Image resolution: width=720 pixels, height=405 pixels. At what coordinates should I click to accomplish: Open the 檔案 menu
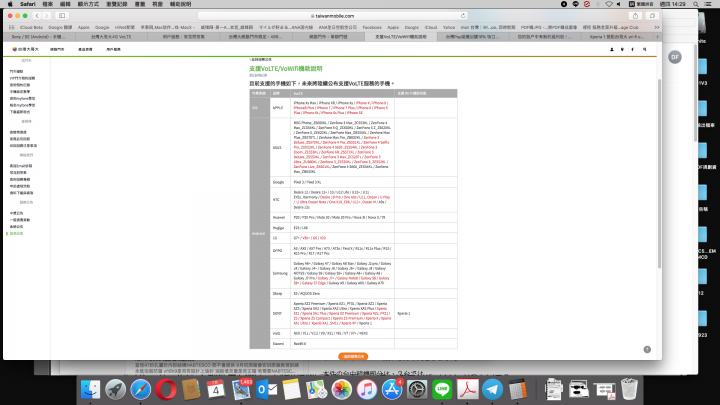click(x=47, y=4)
